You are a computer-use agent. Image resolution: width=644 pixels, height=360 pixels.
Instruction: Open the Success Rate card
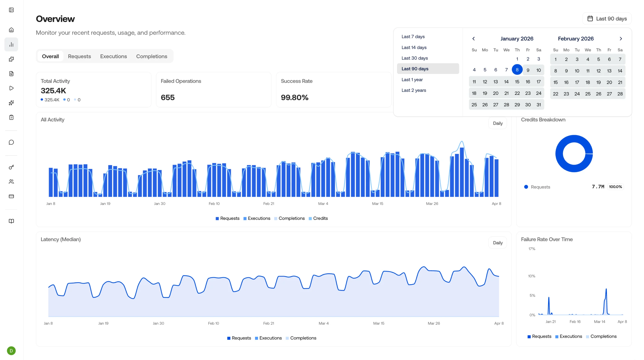[333, 90]
